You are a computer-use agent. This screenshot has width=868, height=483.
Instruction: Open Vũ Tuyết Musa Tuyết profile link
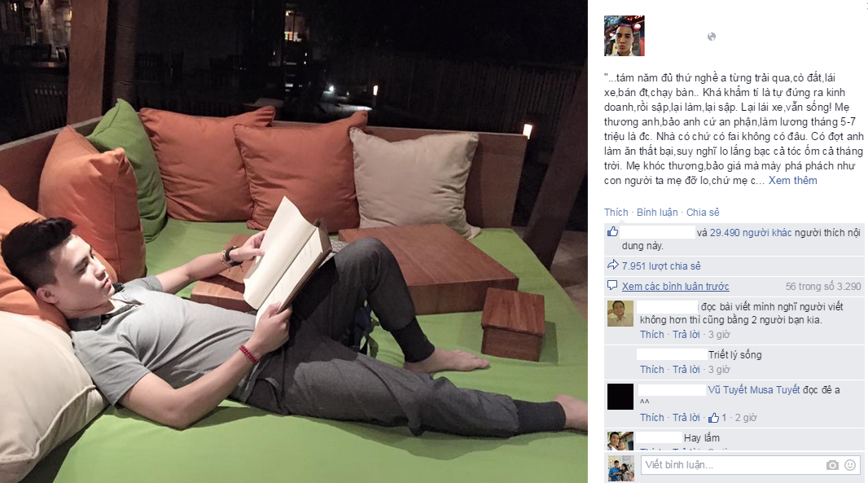point(754,390)
